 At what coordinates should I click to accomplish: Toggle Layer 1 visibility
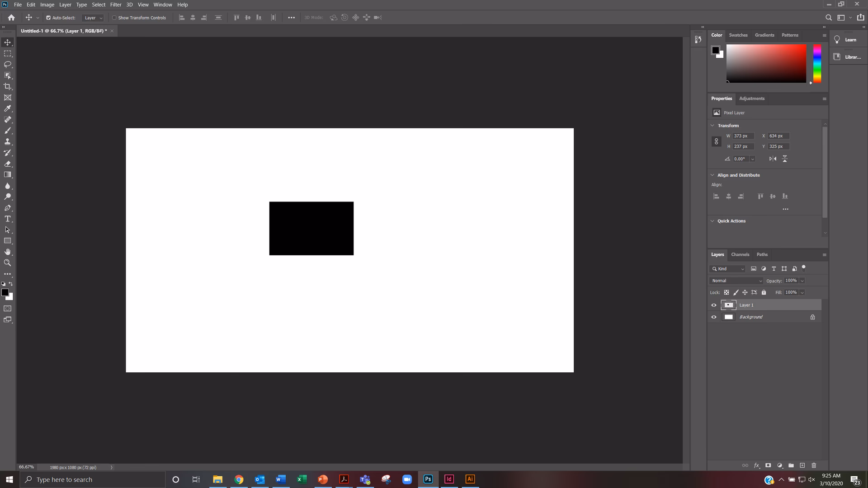coord(713,305)
